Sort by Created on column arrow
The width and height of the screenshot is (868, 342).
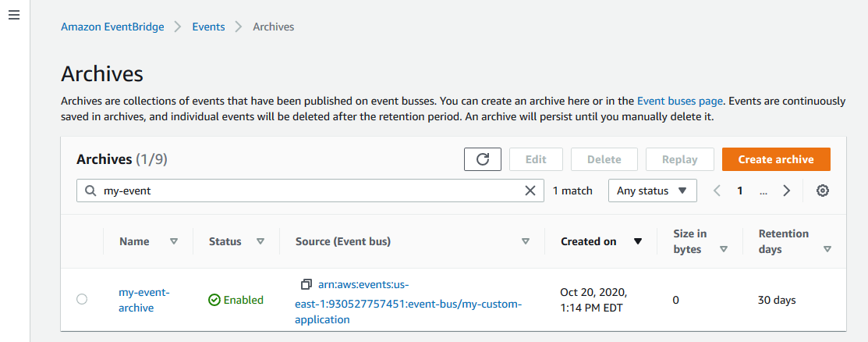coord(638,241)
